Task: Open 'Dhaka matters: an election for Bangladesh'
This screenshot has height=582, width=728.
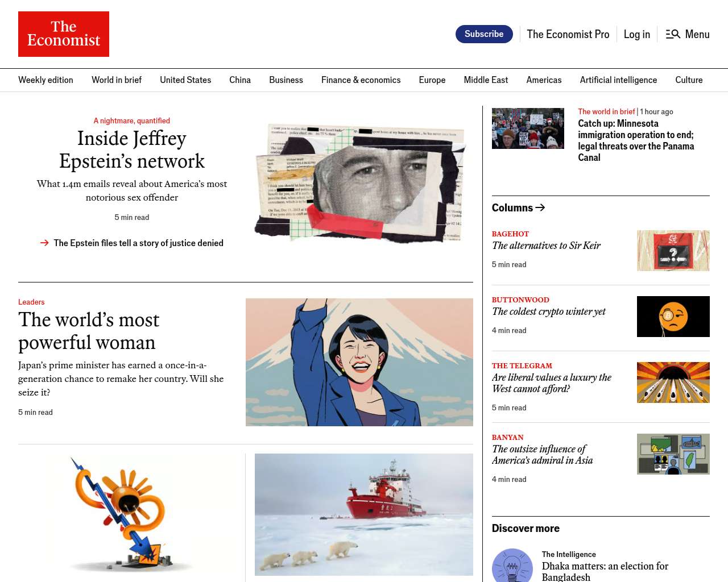Action: 605,571
